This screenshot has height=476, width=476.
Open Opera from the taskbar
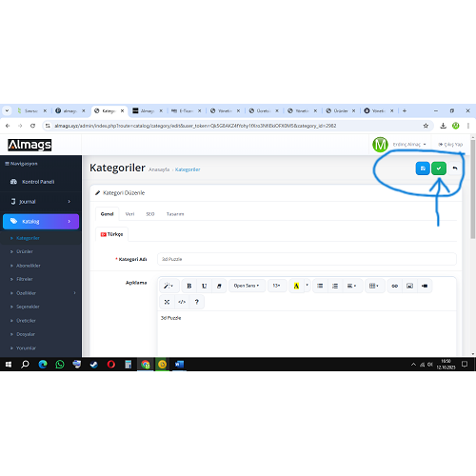[x=111, y=365]
